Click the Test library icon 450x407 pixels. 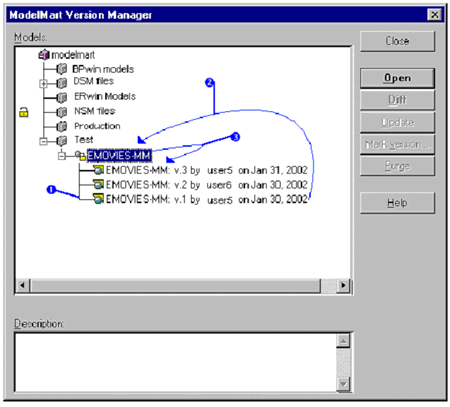pyautogui.click(x=61, y=141)
